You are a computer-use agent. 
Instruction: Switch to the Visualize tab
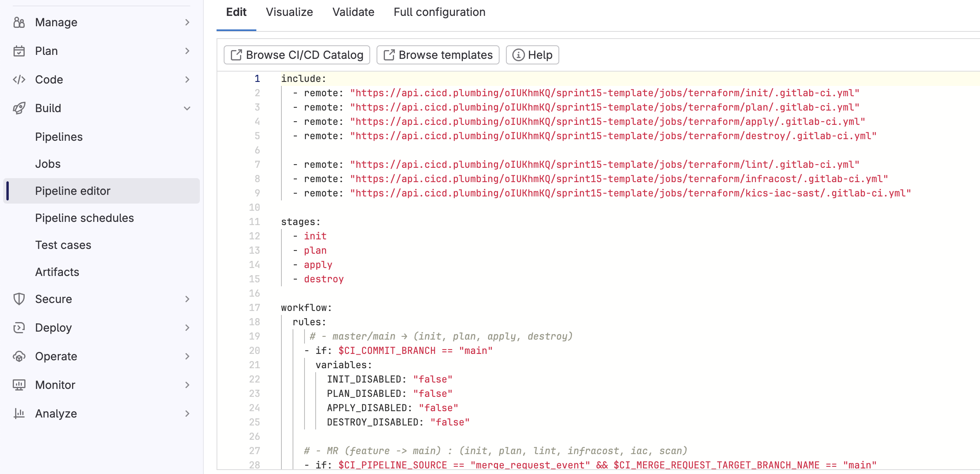[x=289, y=12]
